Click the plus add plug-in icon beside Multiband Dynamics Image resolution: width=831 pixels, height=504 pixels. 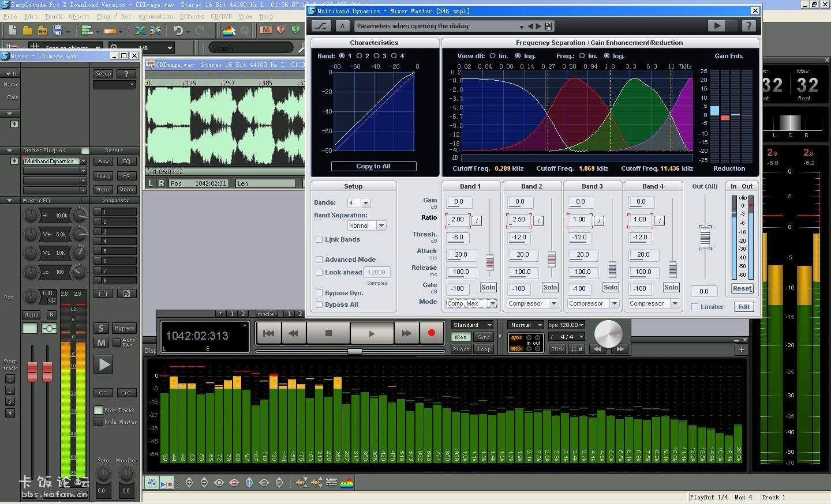pyautogui.click(x=14, y=161)
